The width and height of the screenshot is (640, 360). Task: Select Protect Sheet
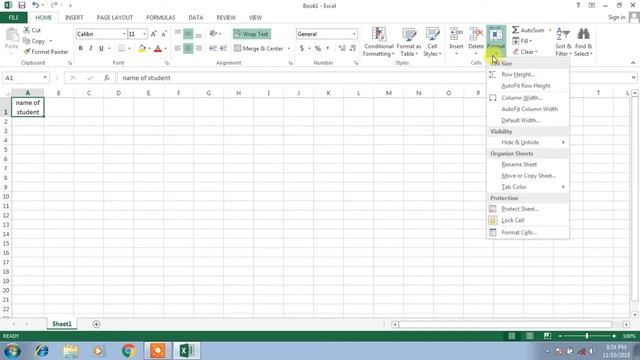tap(527, 209)
